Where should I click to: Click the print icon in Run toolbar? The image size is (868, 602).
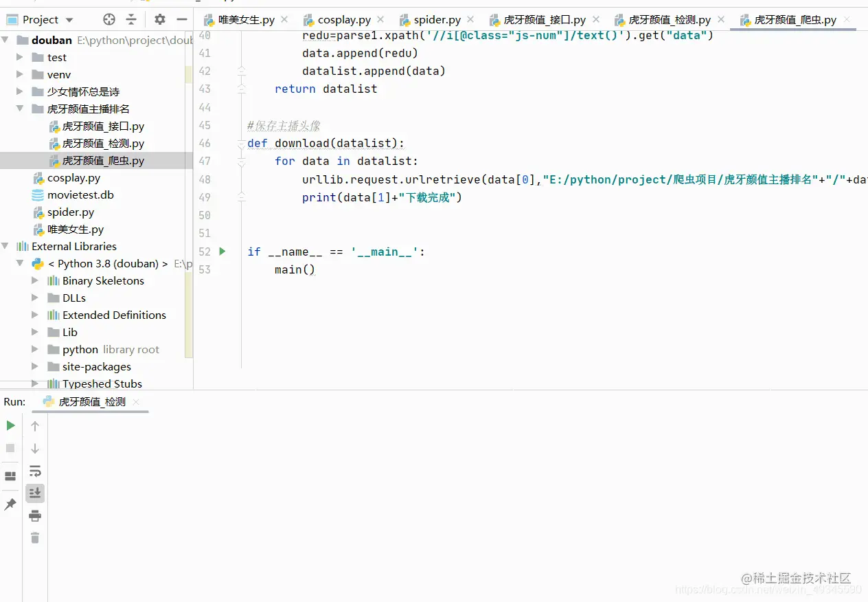click(x=35, y=515)
